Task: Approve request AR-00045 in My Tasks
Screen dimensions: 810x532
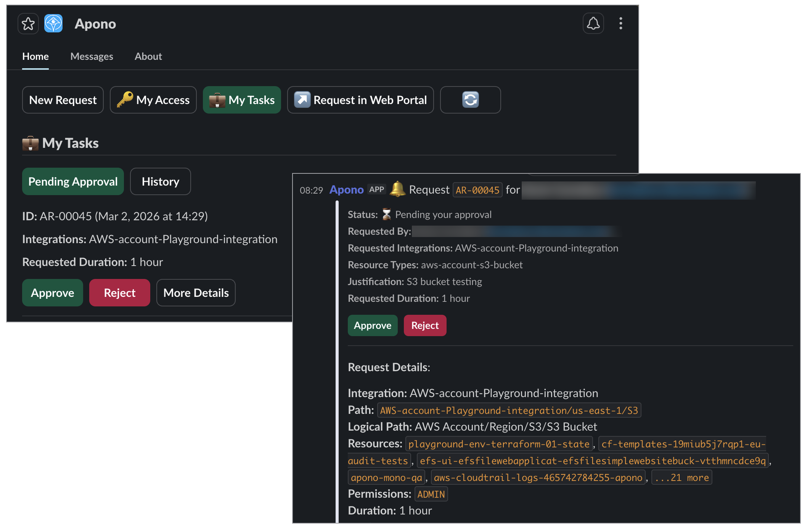Action: click(x=53, y=293)
